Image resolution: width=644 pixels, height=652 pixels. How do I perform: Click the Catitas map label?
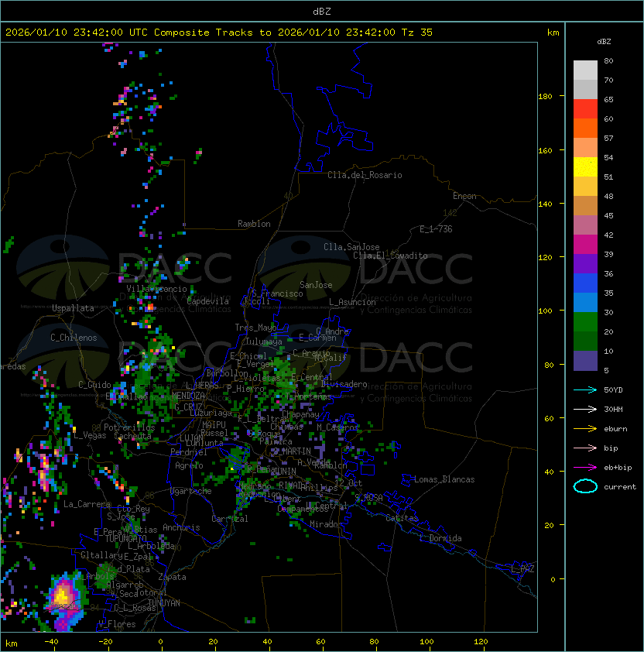402,518
